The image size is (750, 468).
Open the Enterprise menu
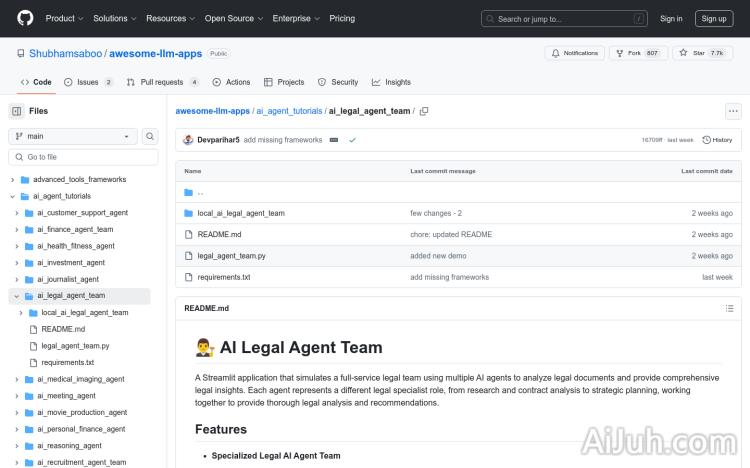pyautogui.click(x=296, y=18)
